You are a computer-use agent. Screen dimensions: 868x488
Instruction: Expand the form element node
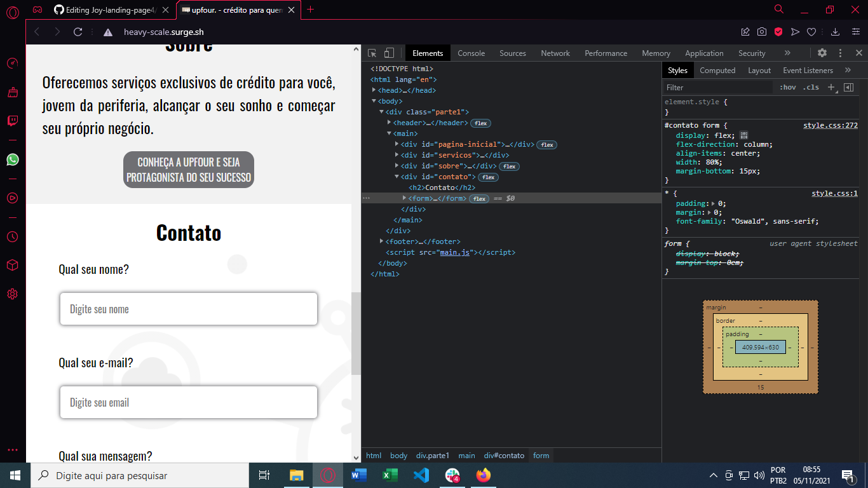click(405, 198)
